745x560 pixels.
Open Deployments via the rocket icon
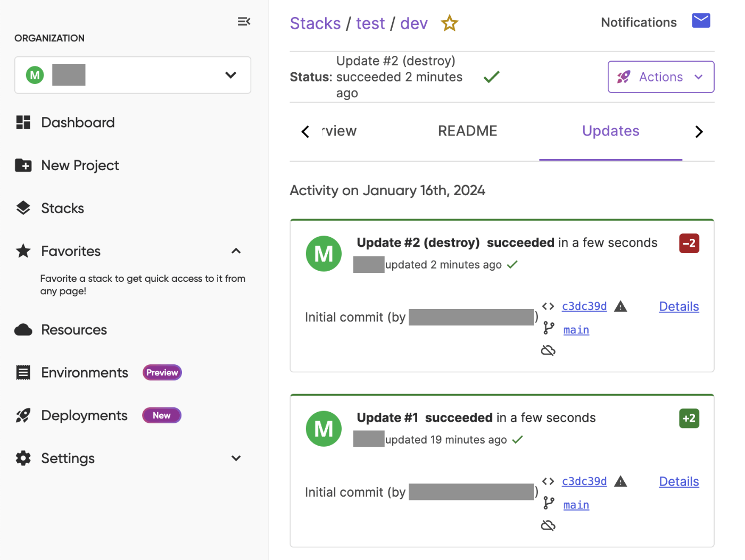(23, 415)
